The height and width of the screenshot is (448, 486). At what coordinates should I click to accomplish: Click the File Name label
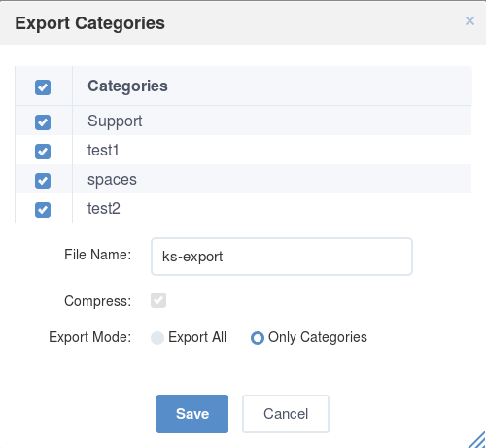click(x=98, y=255)
